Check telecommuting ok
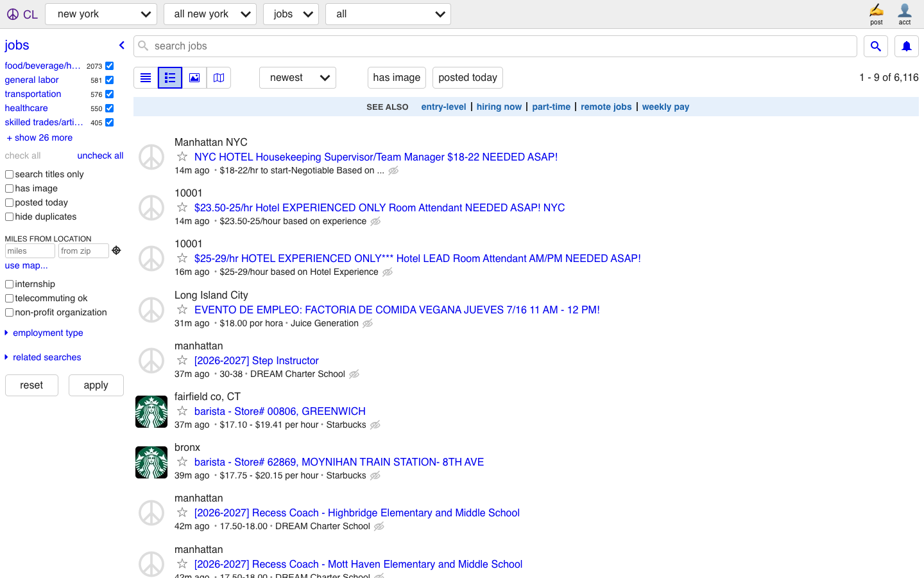 pyautogui.click(x=9, y=298)
